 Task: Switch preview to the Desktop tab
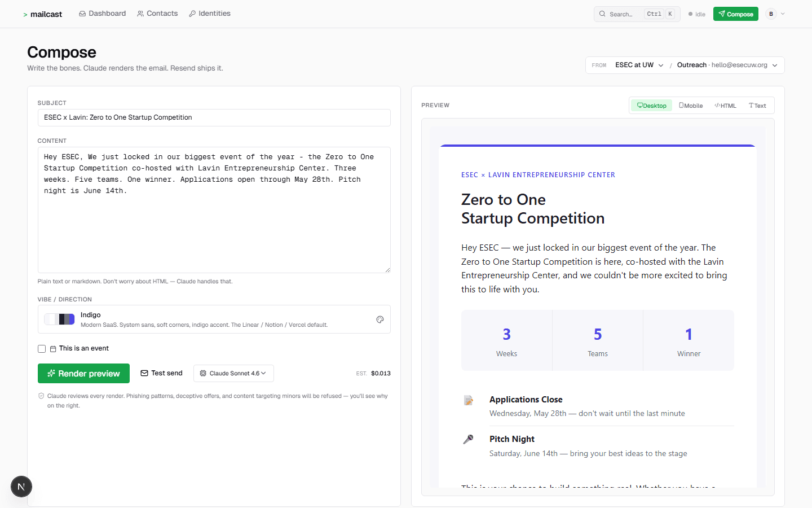pos(652,106)
